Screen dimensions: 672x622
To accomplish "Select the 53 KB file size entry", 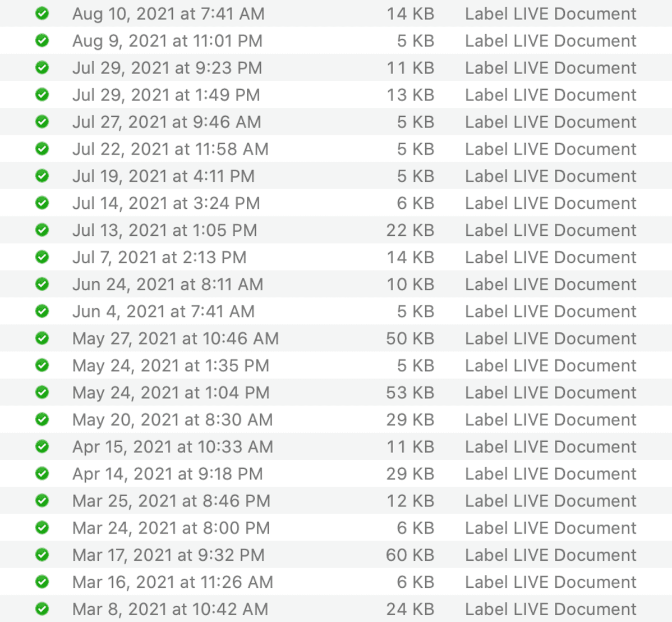I will (409, 393).
